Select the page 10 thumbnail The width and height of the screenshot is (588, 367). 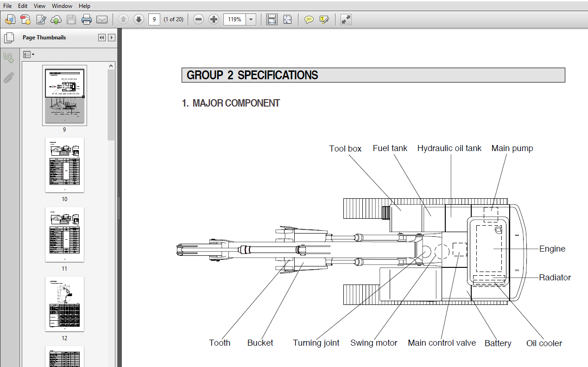[64, 165]
